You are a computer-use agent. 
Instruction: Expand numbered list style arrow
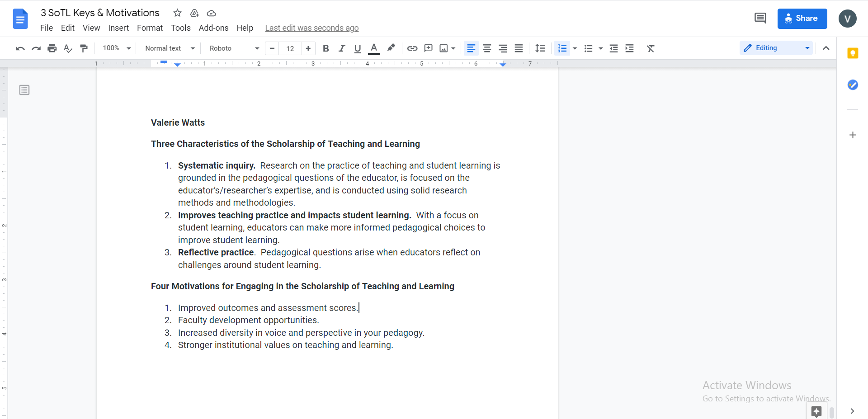(x=575, y=48)
